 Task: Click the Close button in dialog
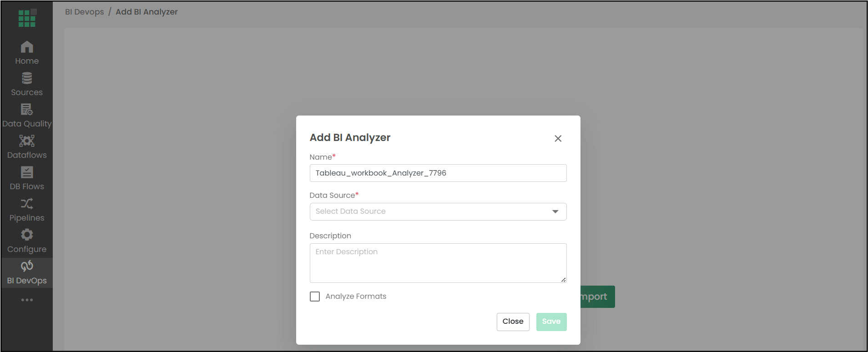(513, 322)
